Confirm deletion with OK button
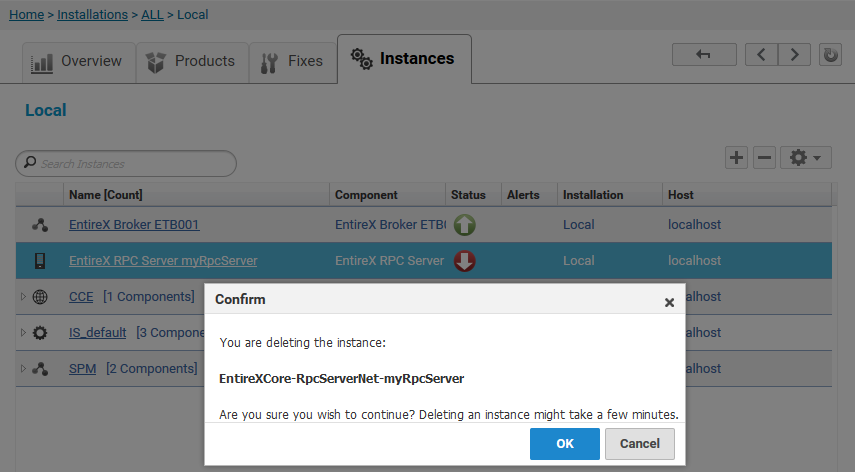The image size is (855, 472). pos(564,444)
